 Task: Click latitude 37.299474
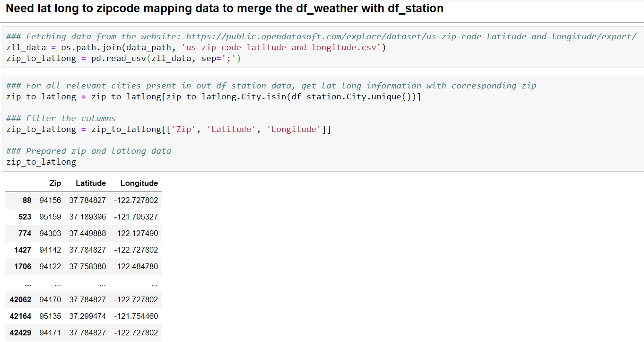point(87,316)
